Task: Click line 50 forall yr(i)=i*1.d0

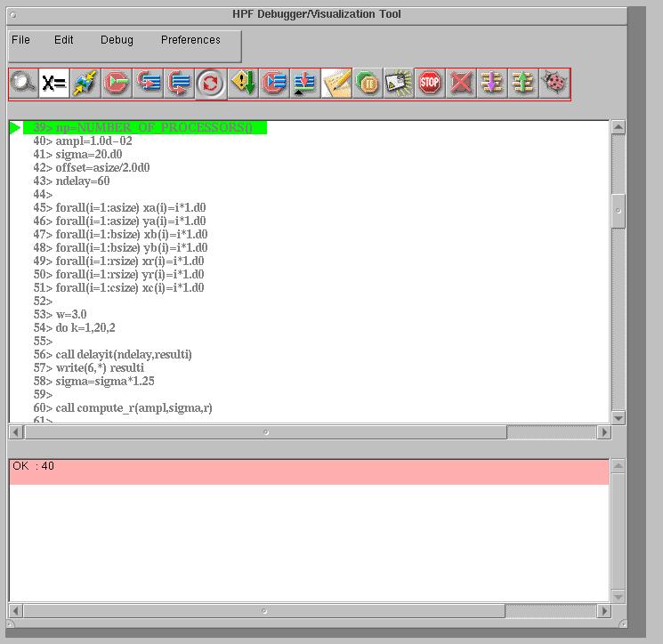Action: 119,274
